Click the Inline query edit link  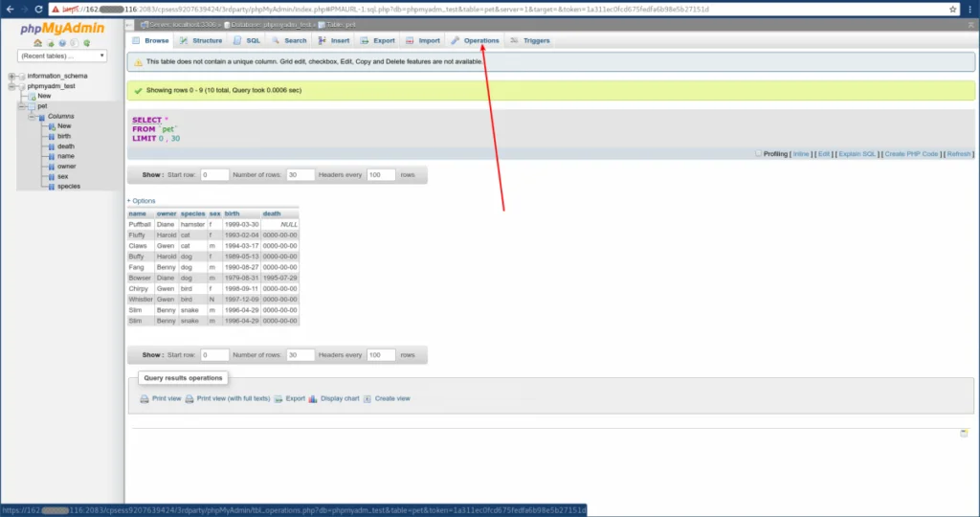click(x=801, y=154)
